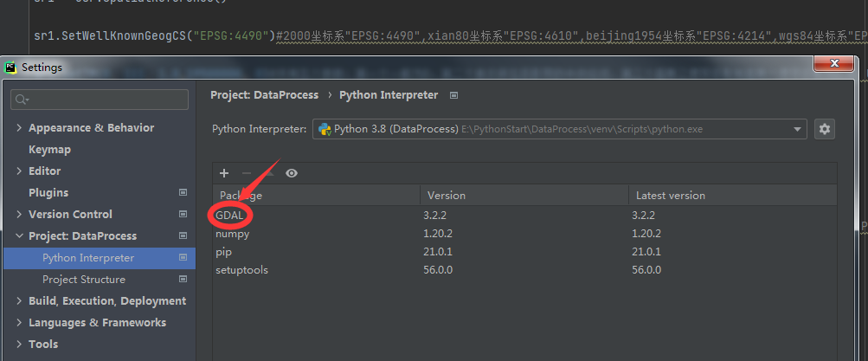Click the search magnifier icon in Settings

[23, 100]
